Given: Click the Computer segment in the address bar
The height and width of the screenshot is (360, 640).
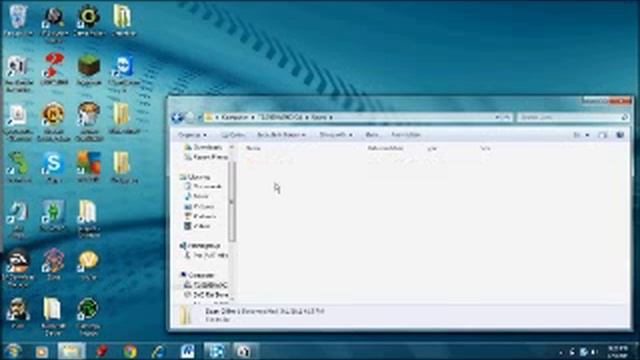Looking at the screenshot, I should click(235, 117).
